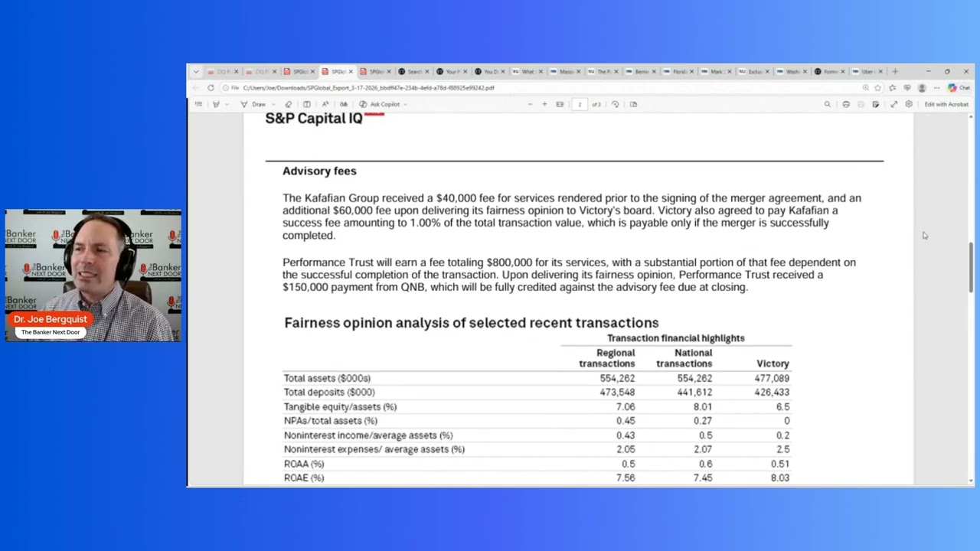Open the Copilot Chat button
Viewport: 980px width, 551px height.
(x=958, y=88)
